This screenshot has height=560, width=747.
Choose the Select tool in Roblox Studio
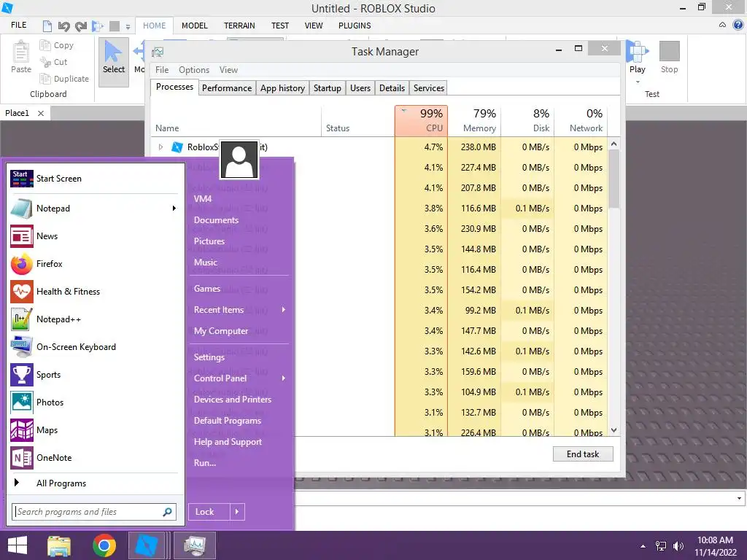(x=113, y=62)
